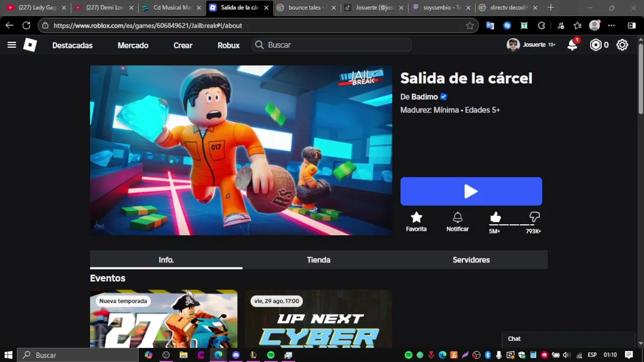Click the Roblox logo home icon
The width and height of the screenshot is (644, 362).
pos(30,45)
